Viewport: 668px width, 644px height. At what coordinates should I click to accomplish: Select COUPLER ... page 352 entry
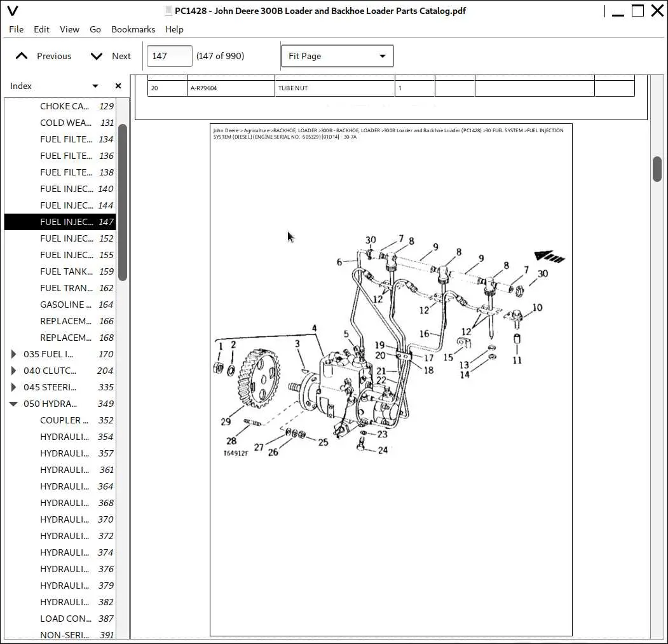pyautogui.click(x=60, y=420)
